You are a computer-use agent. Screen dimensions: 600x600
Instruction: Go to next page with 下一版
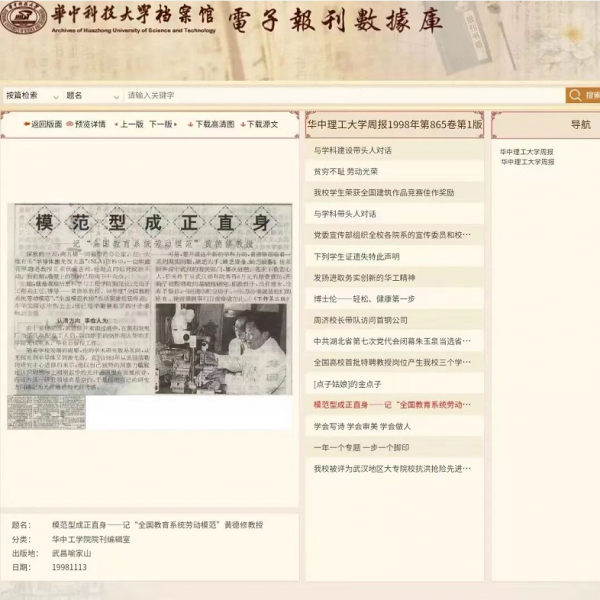[x=161, y=125]
